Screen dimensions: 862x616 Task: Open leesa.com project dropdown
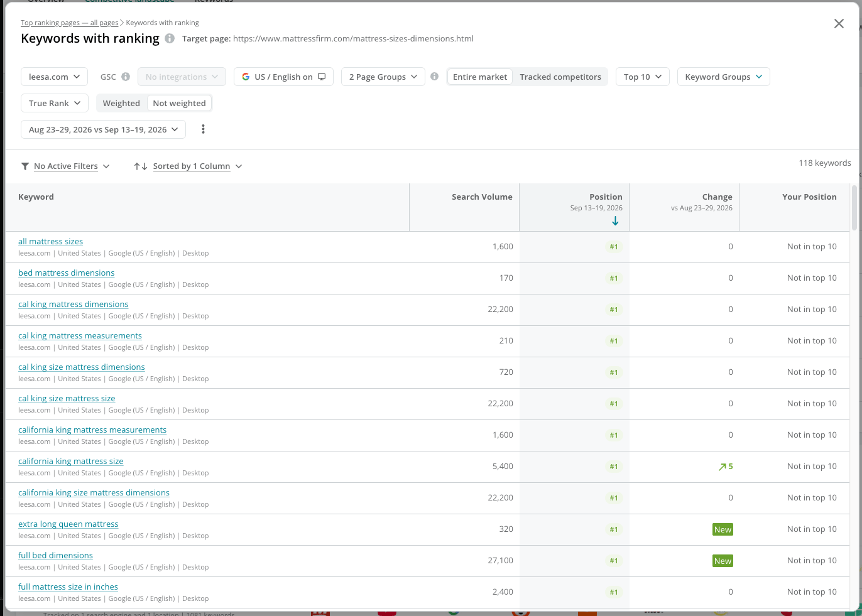click(54, 77)
